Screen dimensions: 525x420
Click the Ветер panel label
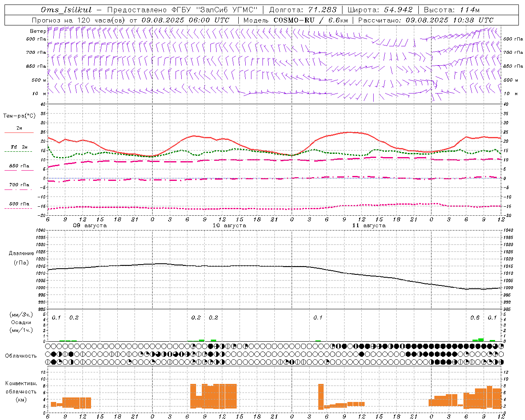(x=38, y=31)
